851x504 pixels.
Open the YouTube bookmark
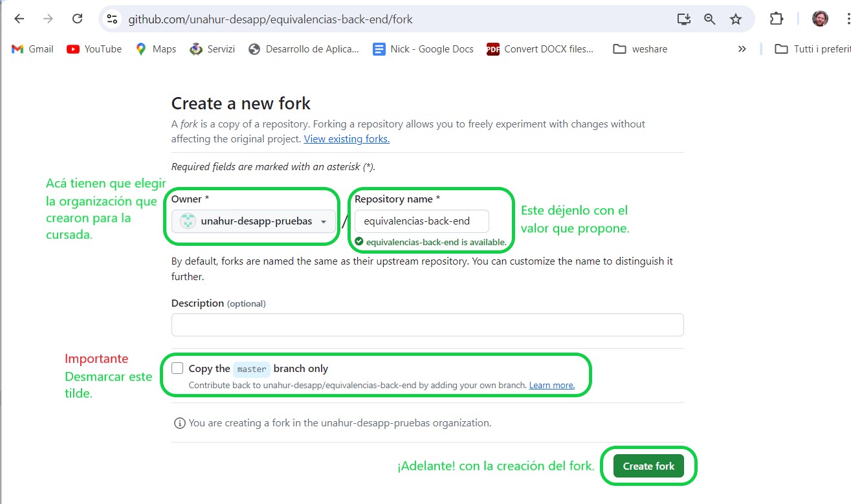94,49
